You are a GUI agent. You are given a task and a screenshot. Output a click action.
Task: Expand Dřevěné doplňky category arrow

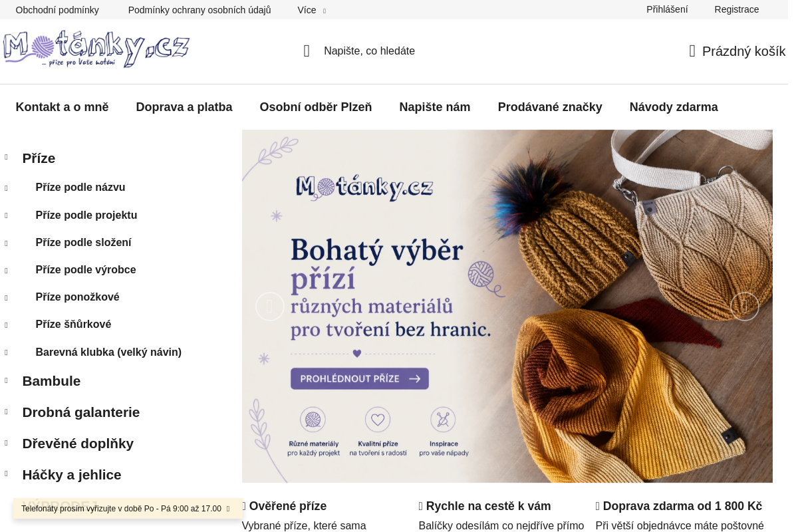coord(6,443)
